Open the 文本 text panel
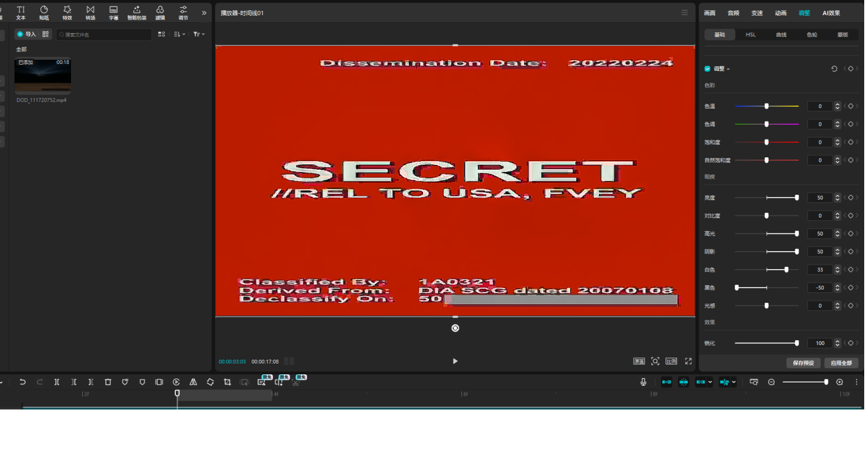This screenshot has width=868, height=472. pos(21,12)
